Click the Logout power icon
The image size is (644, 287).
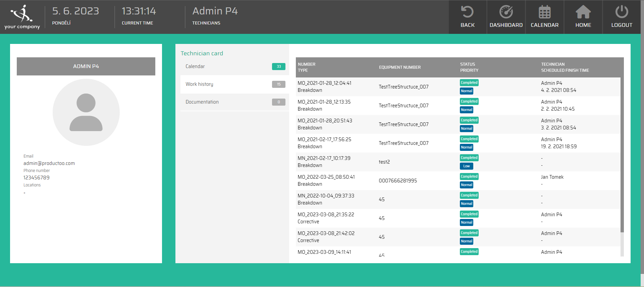pos(622,12)
